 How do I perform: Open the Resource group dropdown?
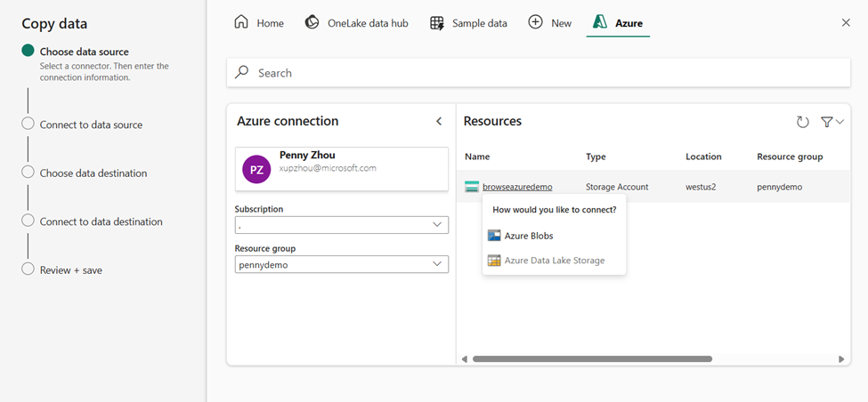point(342,264)
